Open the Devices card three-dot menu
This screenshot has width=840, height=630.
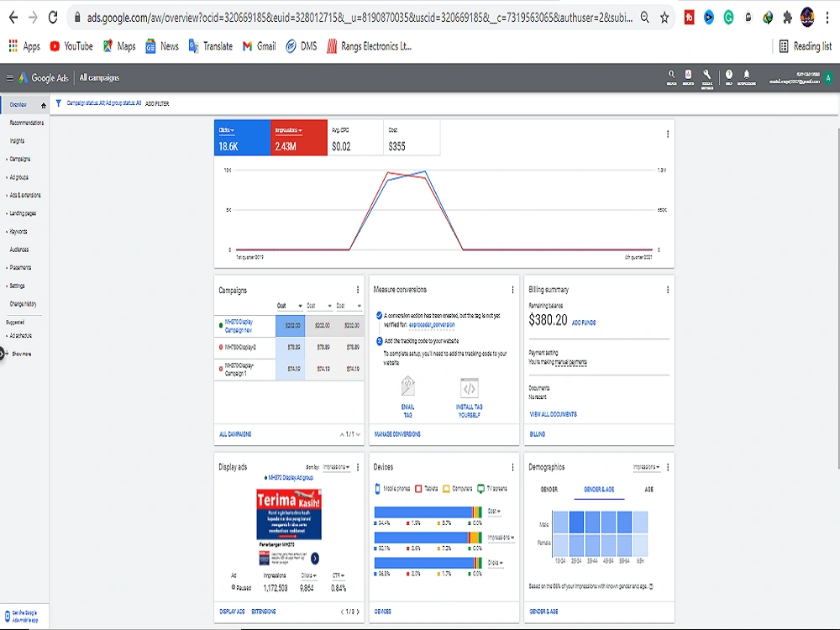point(512,467)
